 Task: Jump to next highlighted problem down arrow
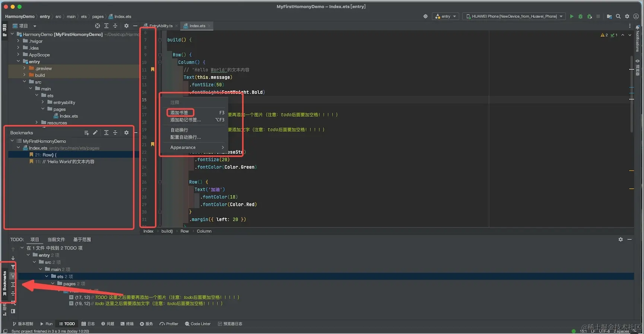pyautogui.click(x=630, y=35)
